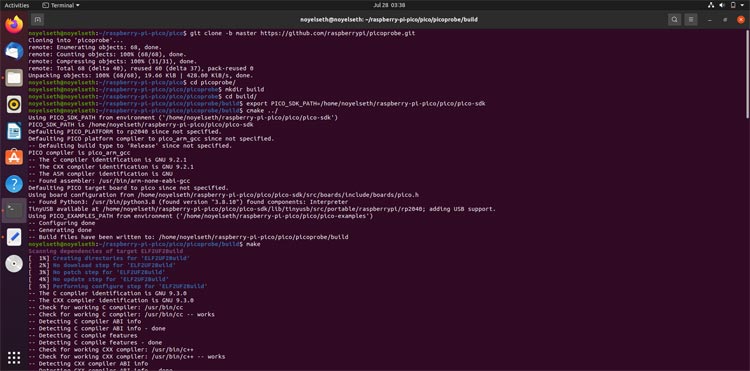Click the picoprobe.git GitHub URL

[x=337, y=33]
